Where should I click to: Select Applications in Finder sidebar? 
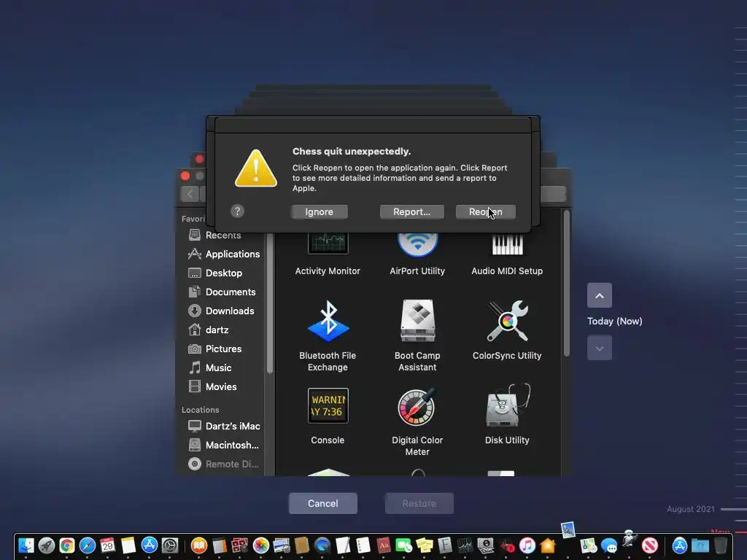pyautogui.click(x=224, y=254)
